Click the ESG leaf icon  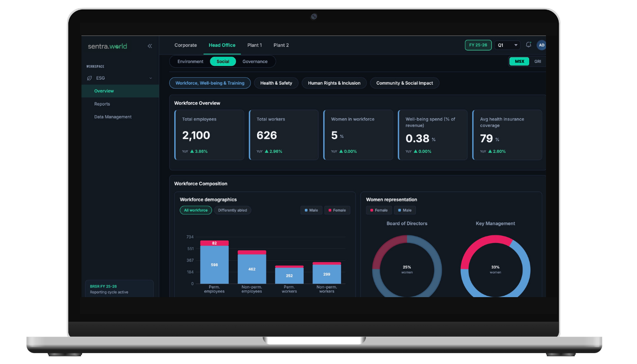tap(89, 78)
